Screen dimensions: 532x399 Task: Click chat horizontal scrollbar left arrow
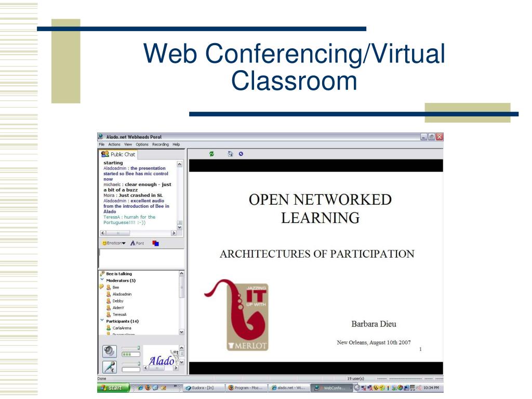[103, 233]
